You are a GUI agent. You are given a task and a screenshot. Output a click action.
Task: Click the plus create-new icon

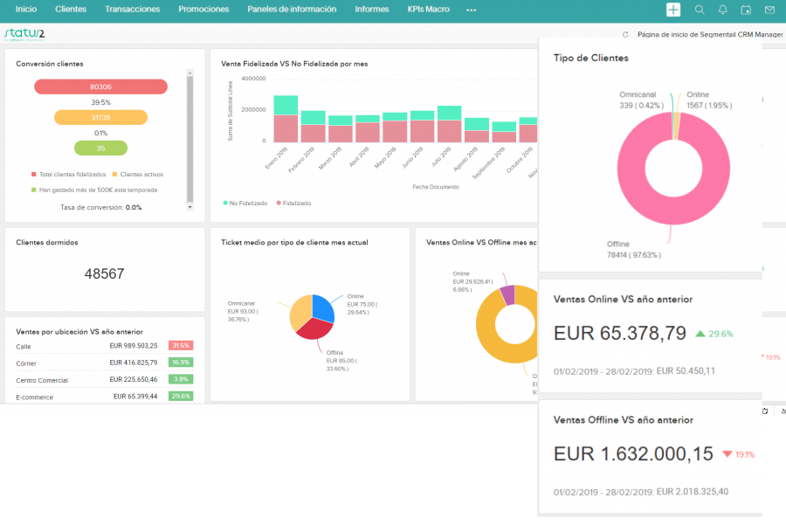coord(673,10)
